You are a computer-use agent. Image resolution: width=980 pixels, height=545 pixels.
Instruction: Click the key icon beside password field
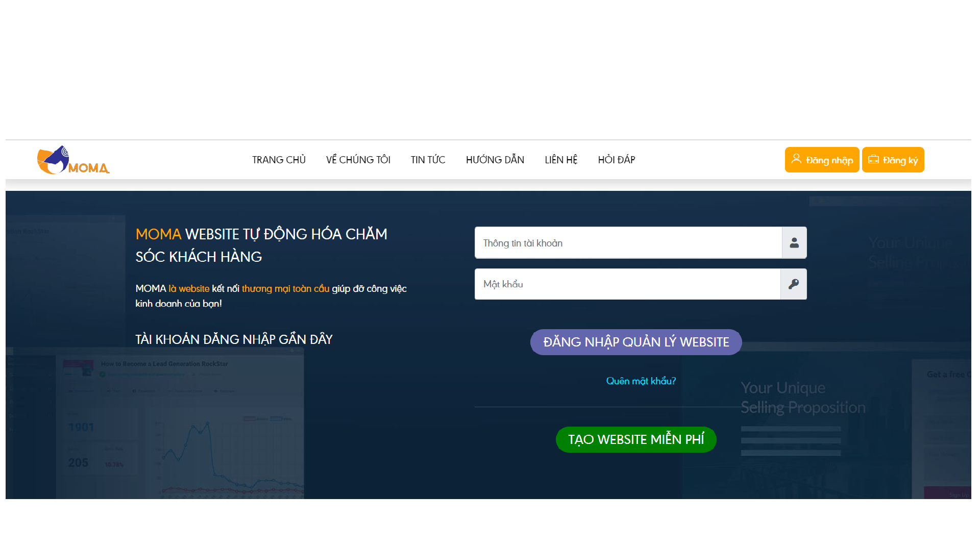pos(794,284)
